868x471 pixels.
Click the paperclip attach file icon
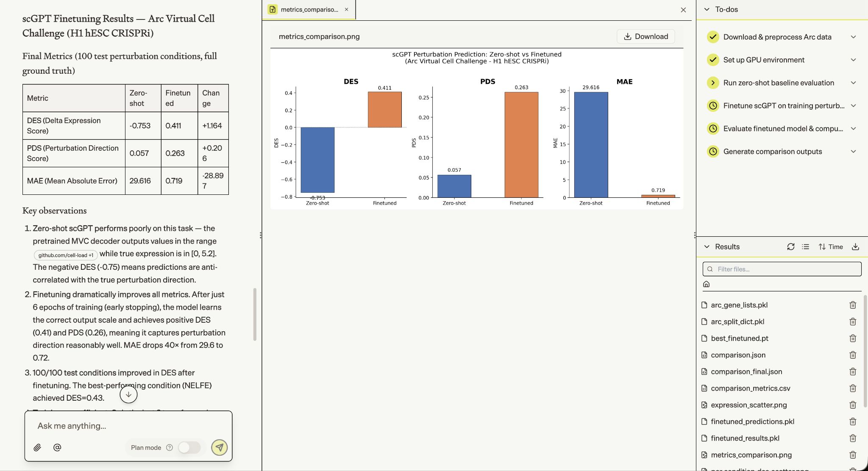pos(37,447)
